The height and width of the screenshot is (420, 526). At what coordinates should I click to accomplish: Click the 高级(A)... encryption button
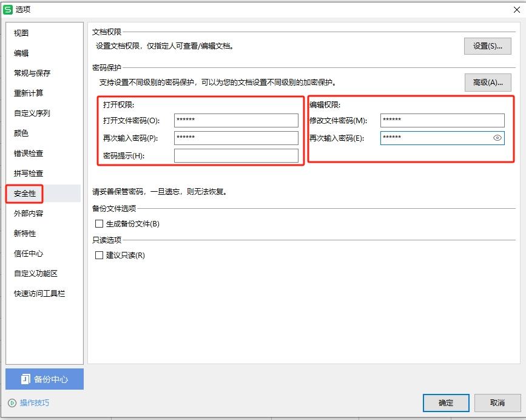pyautogui.click(x=488, y=82)
